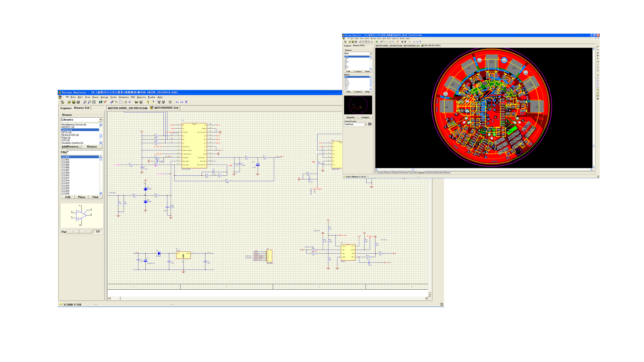Open Auto Route menu in PCB window
The width and height of the screenshot is (644, 362).
click(x=387, y=39)
